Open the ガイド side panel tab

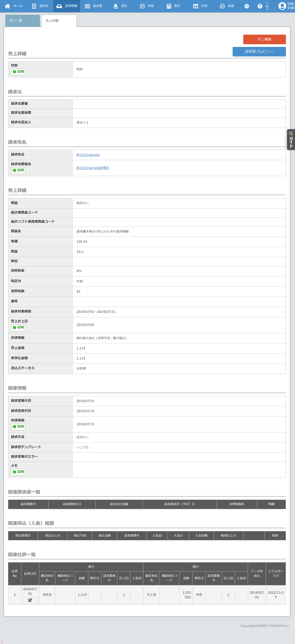291,139
